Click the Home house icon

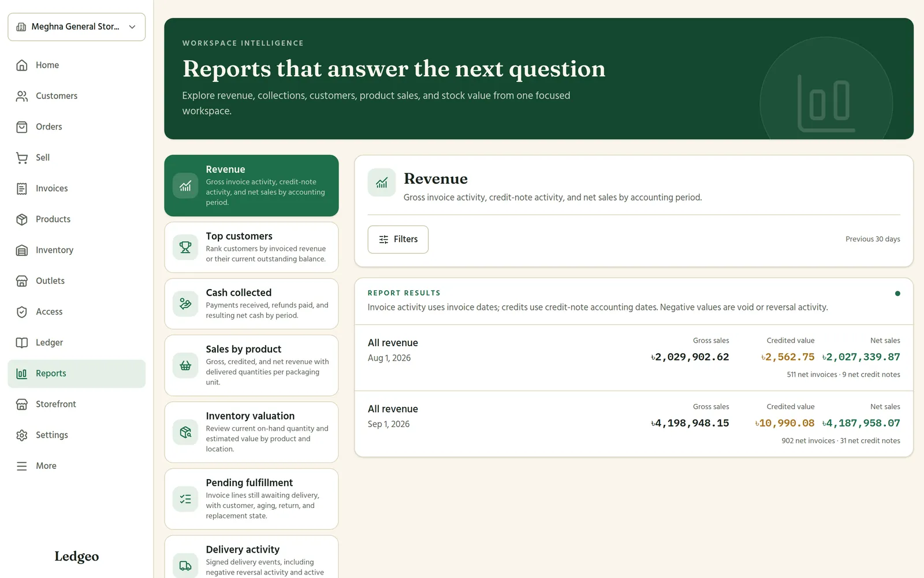coord(22,65)
